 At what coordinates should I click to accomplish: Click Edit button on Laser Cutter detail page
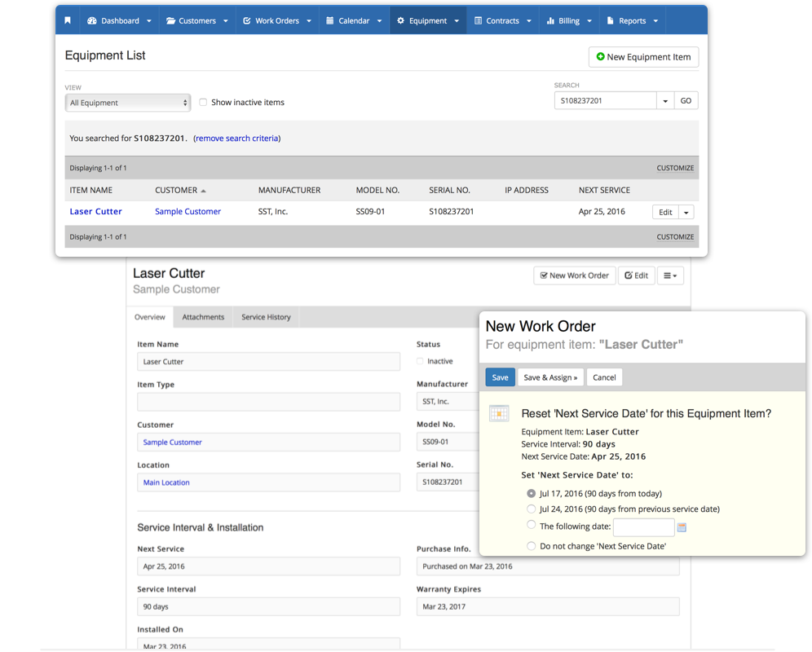pos(637,275)
